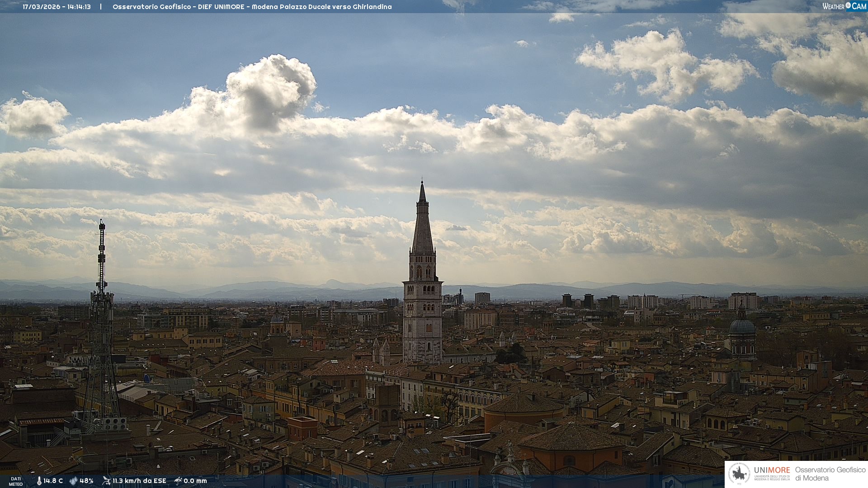Click the 48% humidity value
This screenshot has width=868, height=488.
86,481
